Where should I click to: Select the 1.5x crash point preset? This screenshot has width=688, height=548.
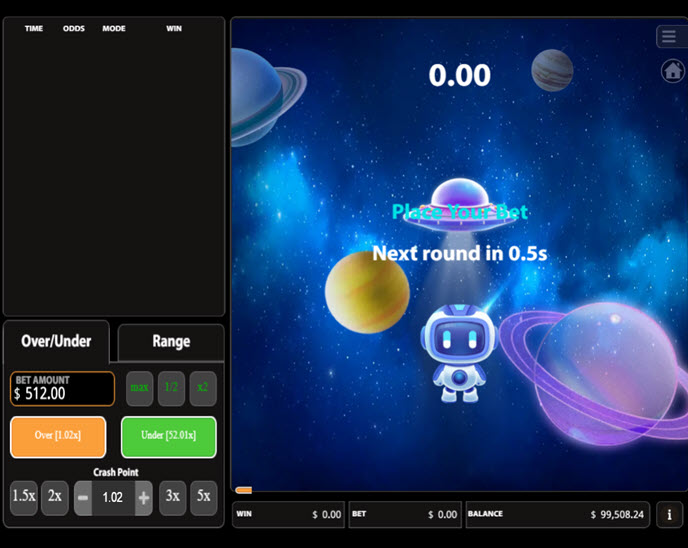[x=24, y=497]
